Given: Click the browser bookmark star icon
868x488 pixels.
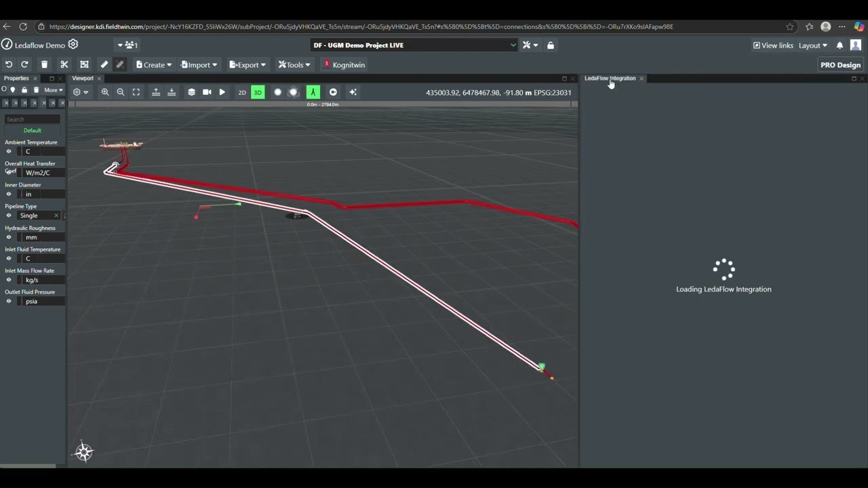Looking at the screenshot, I should (x=790, y=26).
